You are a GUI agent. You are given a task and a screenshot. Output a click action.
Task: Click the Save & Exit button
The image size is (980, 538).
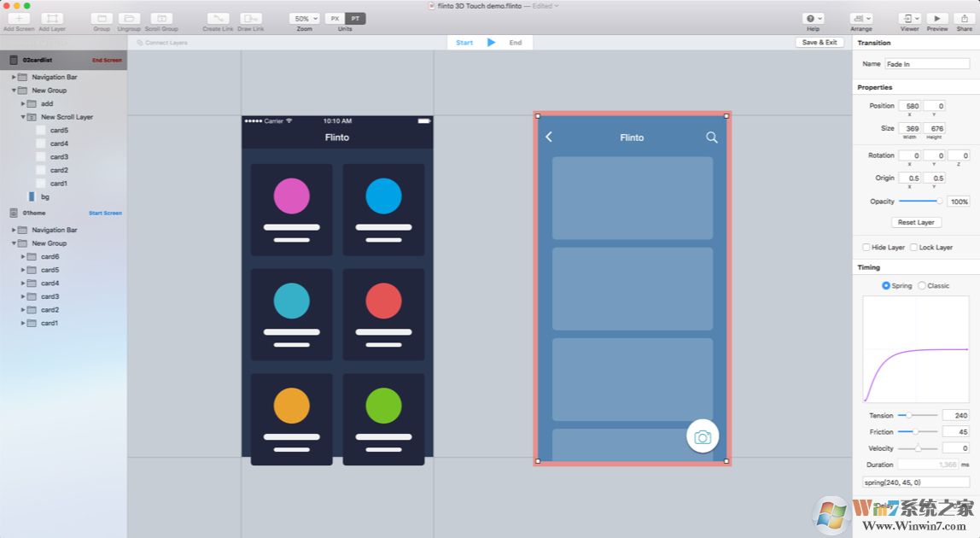tap(820, 43)
